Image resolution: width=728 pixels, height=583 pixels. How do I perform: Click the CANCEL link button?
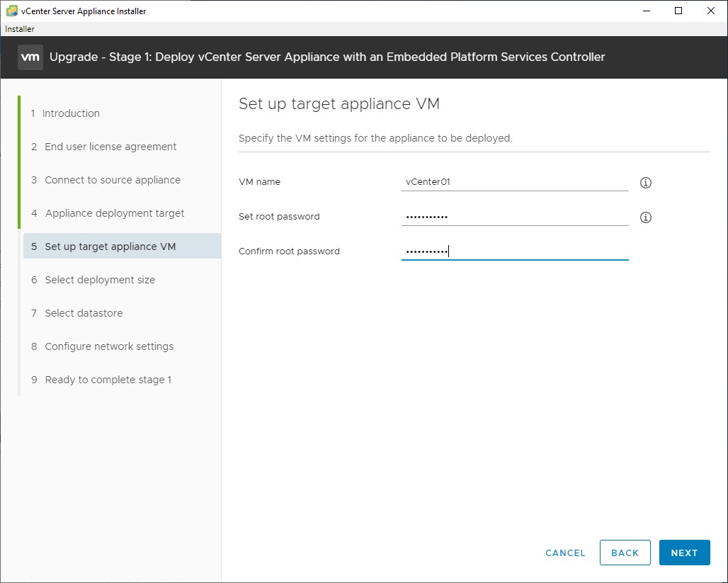565,553
